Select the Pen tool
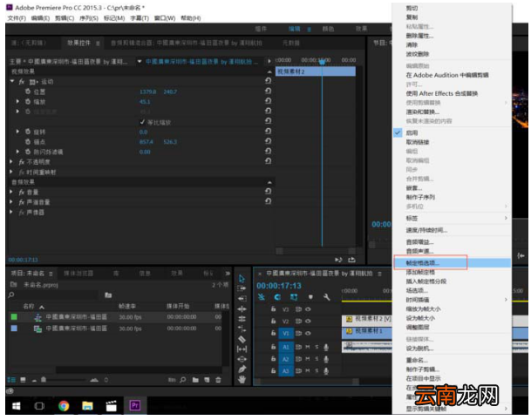 242,369
